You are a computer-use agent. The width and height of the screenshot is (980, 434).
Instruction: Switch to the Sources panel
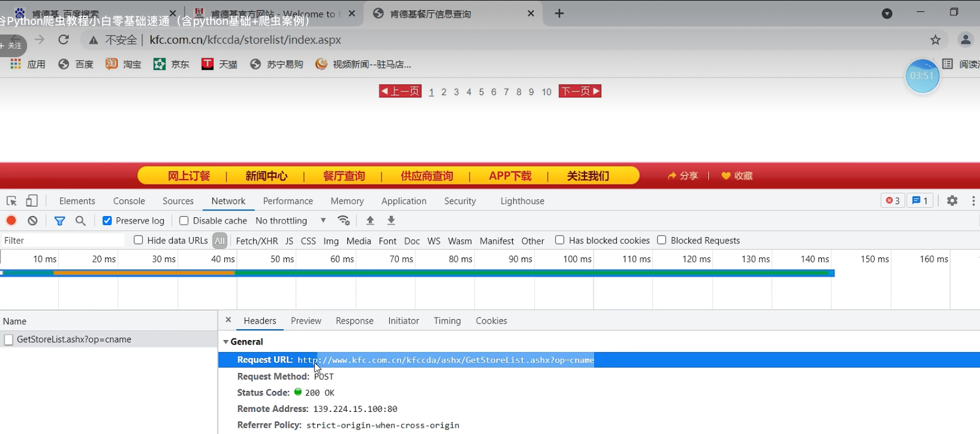coord(178,201)
